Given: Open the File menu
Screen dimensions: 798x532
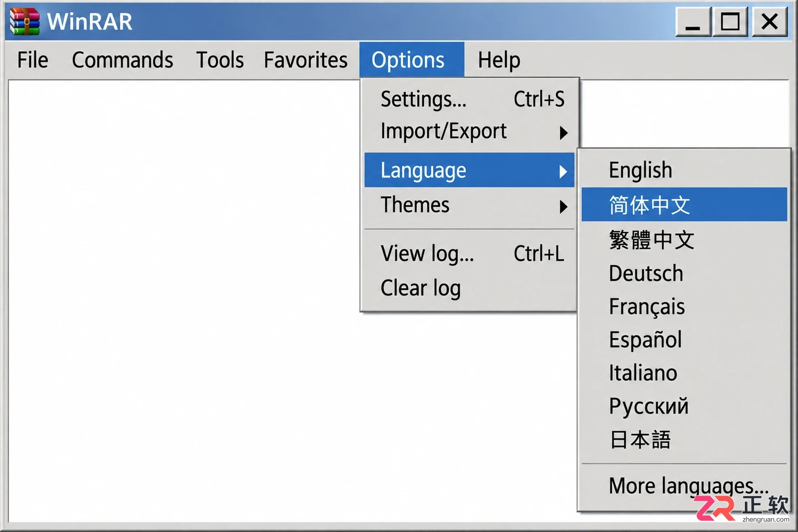Looking at the screenshot, I should pos(33,60).
